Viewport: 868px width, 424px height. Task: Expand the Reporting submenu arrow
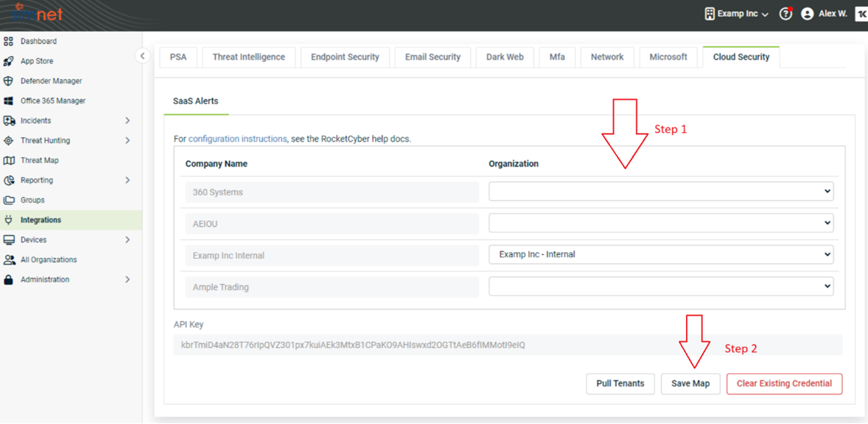[x=127, y=180]
